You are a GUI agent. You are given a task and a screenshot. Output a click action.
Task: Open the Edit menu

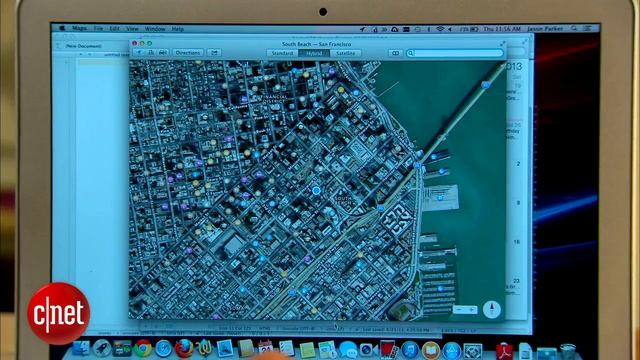[x=115, y=29]
